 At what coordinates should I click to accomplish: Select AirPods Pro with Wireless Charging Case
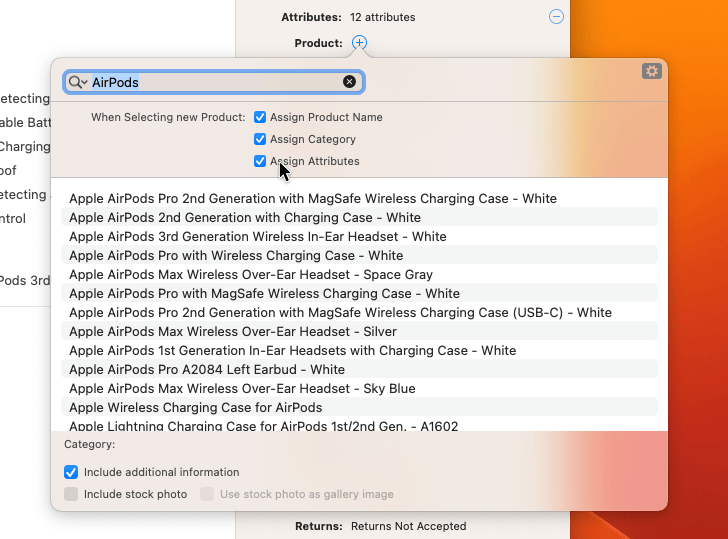pos(359,255)
